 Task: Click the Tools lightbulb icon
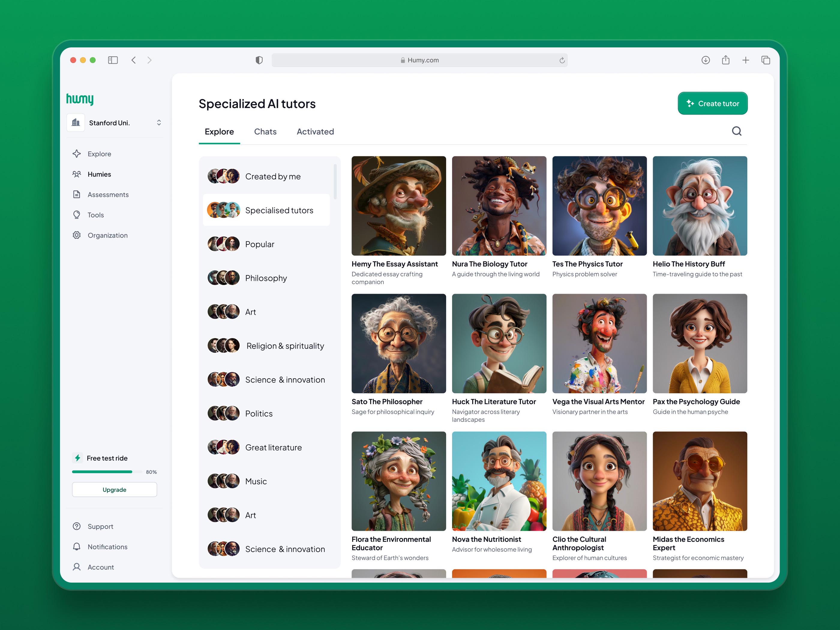click(x=77, y=215)
